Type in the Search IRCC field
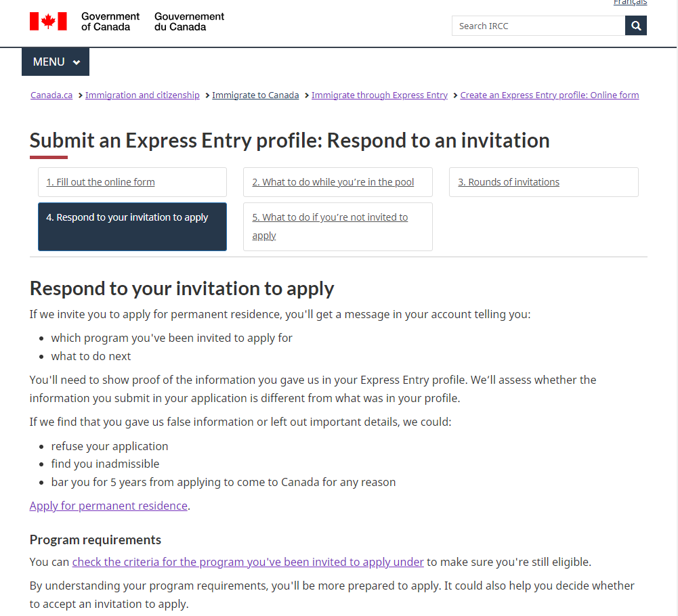Viewport: 678px width, 616px height. click(538, 26)
